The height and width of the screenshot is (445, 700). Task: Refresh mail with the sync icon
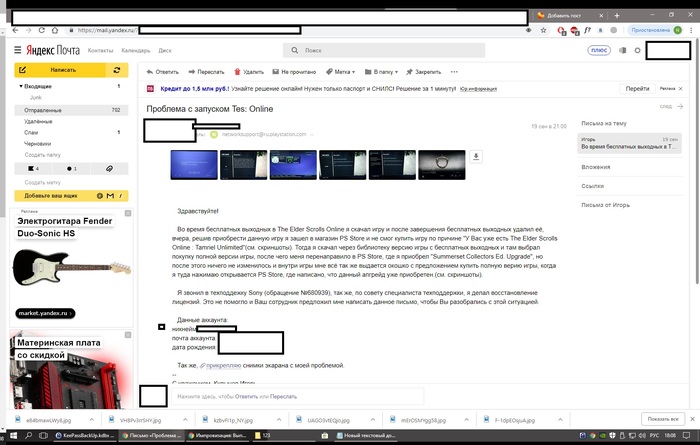117,70
